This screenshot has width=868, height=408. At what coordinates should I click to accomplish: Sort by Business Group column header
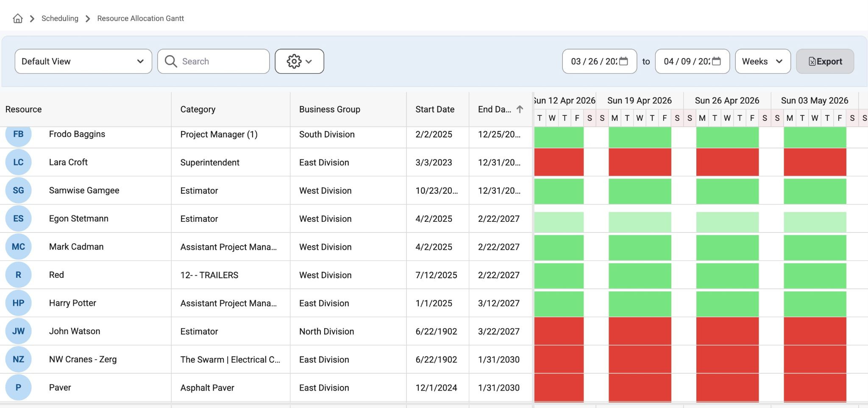[330, 109]
